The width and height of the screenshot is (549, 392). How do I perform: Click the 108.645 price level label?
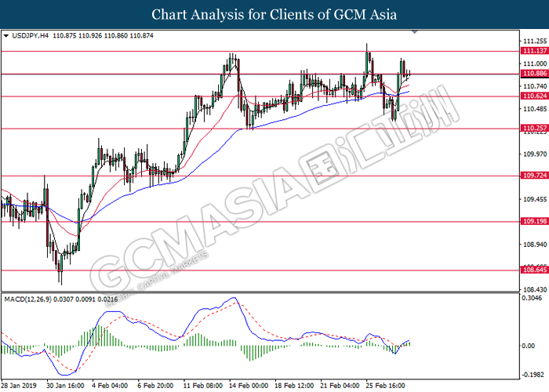535,270
